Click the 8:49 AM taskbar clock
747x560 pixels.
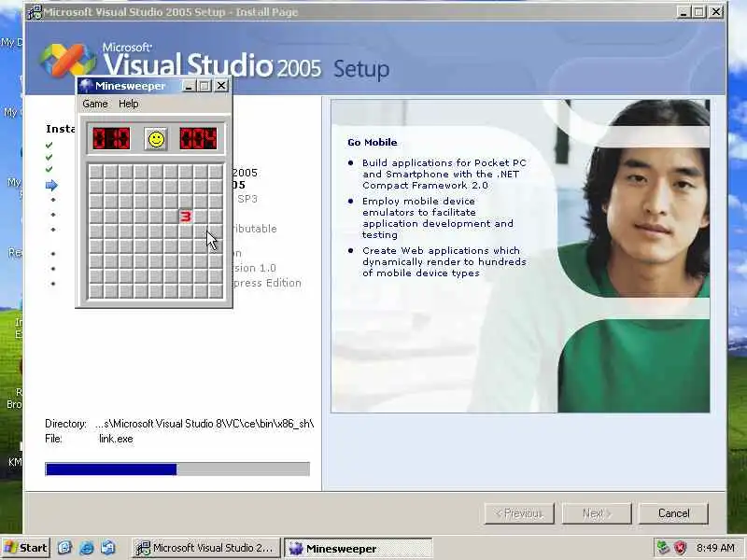point(715,548)
